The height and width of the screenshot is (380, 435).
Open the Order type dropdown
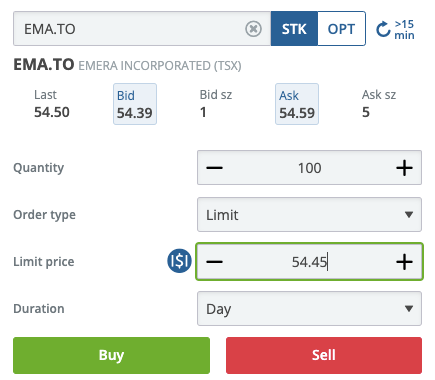tap(309, 215)
